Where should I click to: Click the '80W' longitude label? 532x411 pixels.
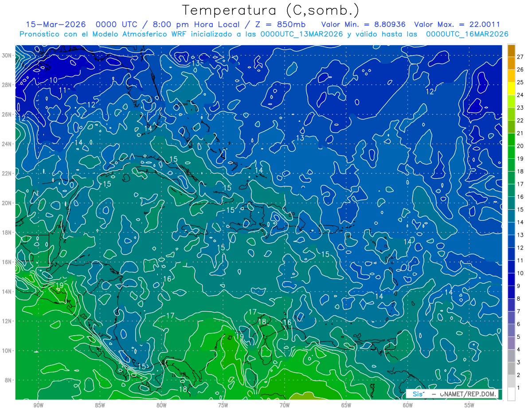(x=161, y=405)
